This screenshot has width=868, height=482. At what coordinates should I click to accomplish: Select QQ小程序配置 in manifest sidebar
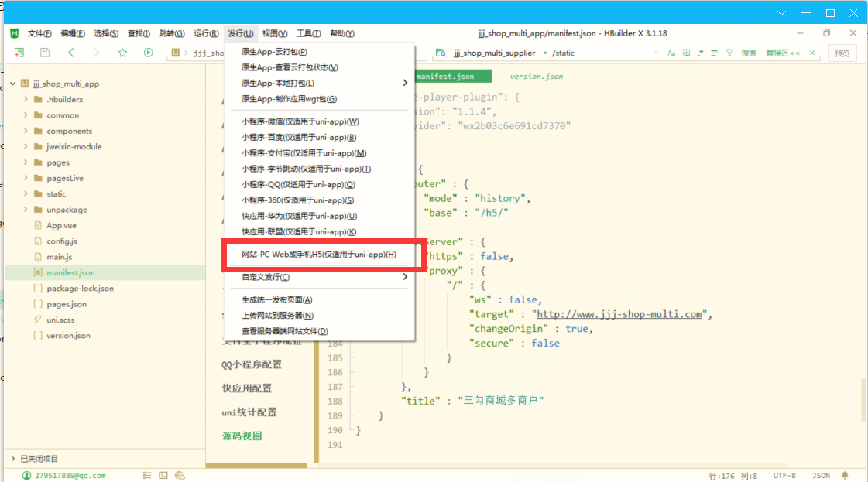[252, 364]
